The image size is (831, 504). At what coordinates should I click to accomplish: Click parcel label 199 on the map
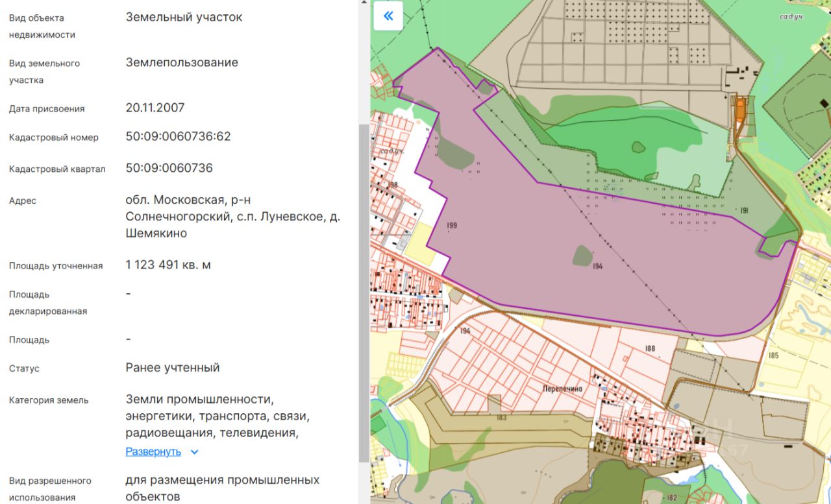point(452,225)
